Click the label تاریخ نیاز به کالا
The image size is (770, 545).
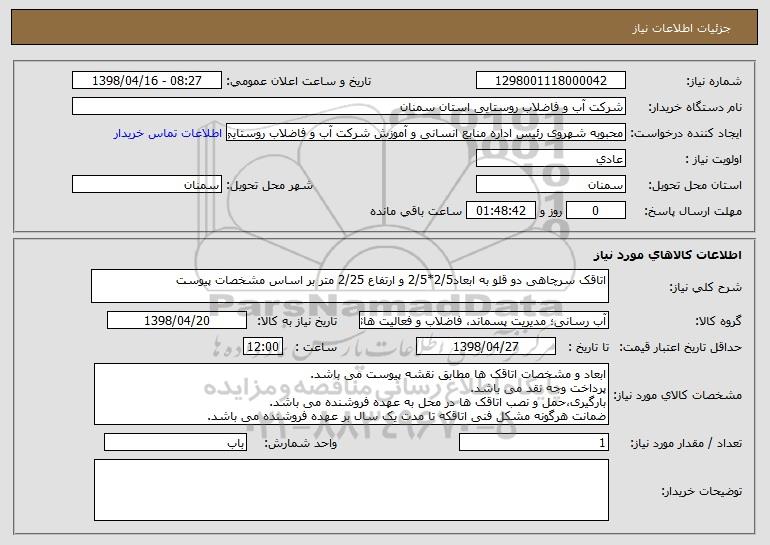click(x=297, y=321)
